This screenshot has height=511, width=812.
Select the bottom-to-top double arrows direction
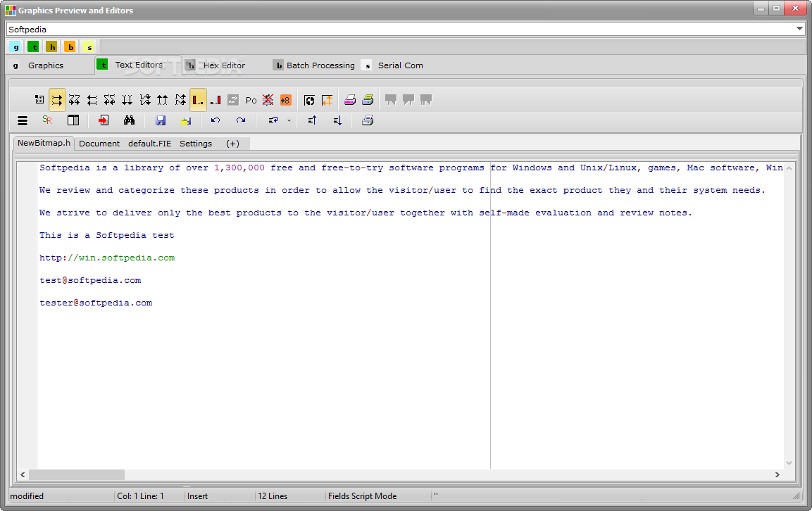coord(163,100)
